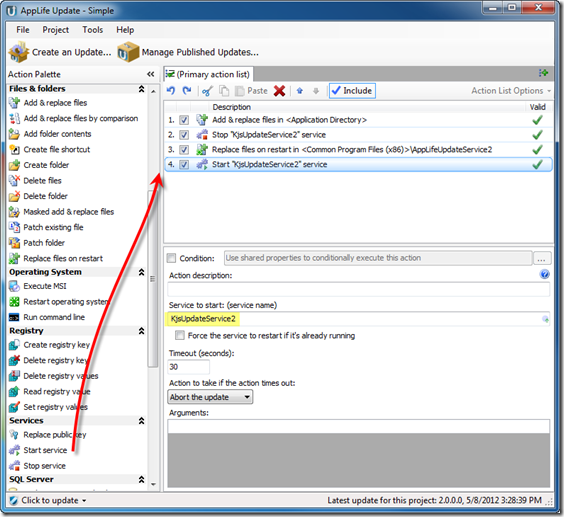The image size is (564, 517).
Task: Check Force the service to restart option
Action: point(179,335)
